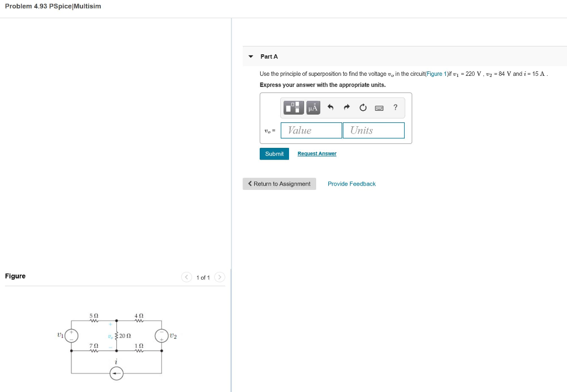Select the μÅ units symbol icon
Screen dimensions: 567x392
[x=313, y=107]
